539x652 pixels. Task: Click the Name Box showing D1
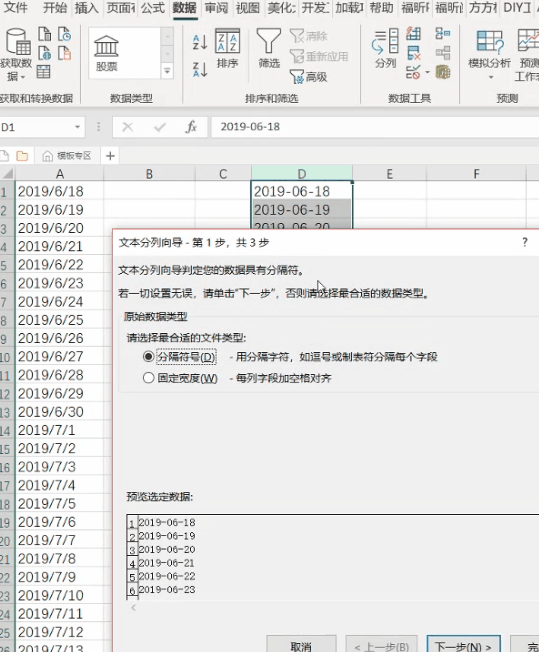(x=37, y=127)
